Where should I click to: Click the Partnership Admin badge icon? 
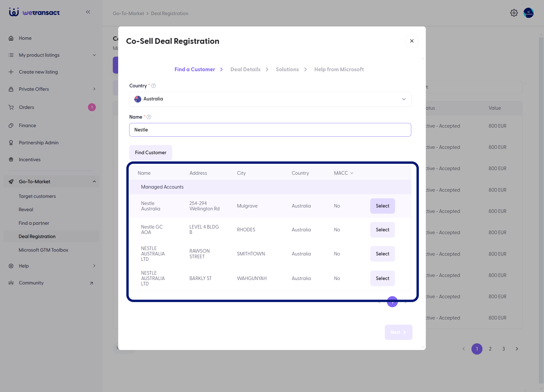coord(11,143)
